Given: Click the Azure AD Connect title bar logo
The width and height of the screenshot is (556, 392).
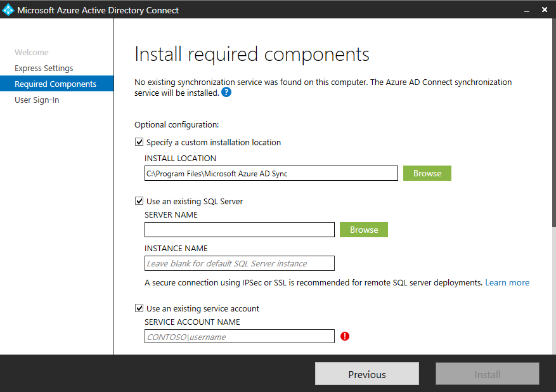Looking at the screenshot, I should 8,10.
